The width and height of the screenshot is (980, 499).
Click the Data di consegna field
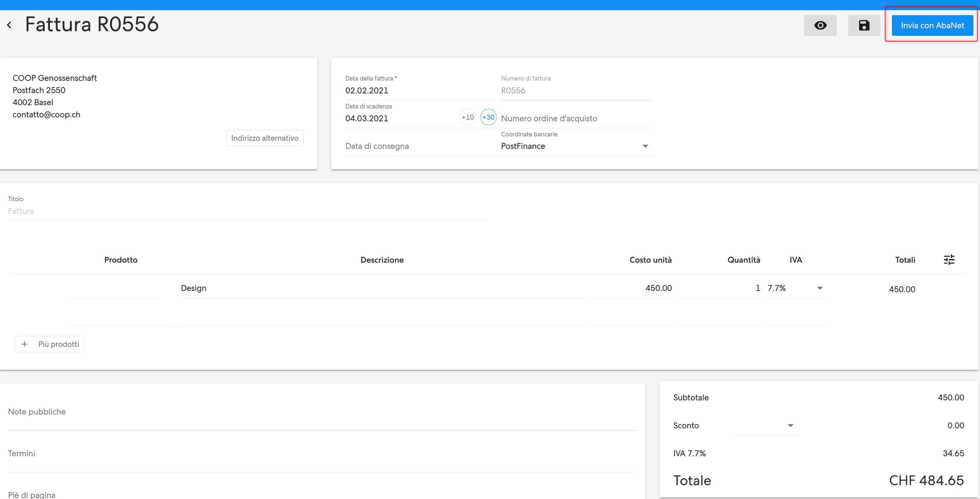(420, 146)
